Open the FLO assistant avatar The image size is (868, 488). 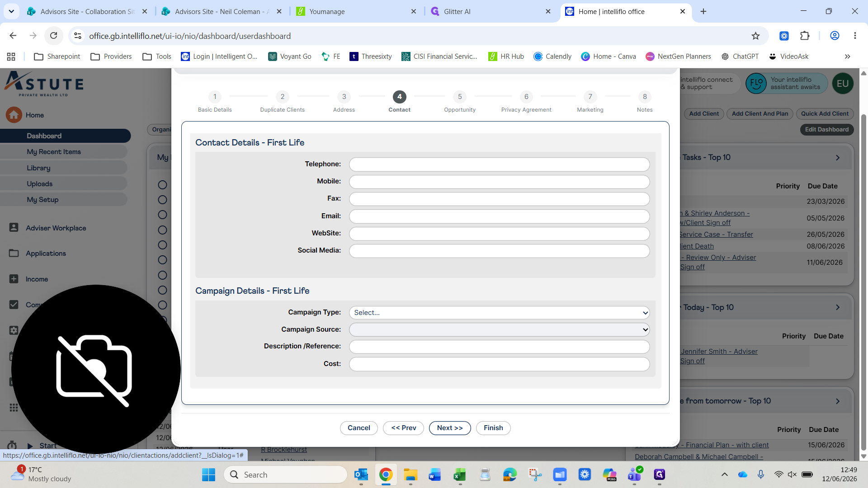pyautogui.click(x=756, y=84)
